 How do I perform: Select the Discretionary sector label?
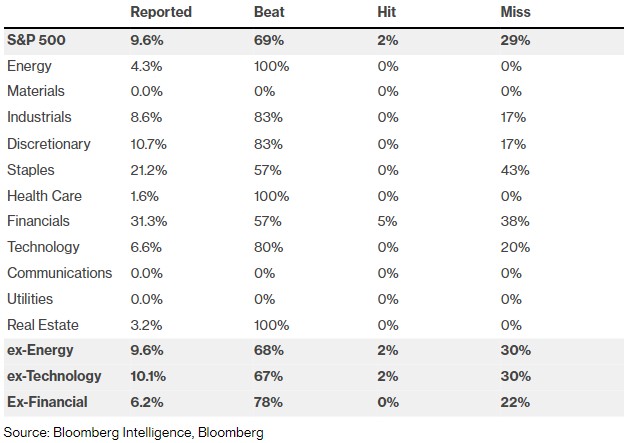coord(48,144)
